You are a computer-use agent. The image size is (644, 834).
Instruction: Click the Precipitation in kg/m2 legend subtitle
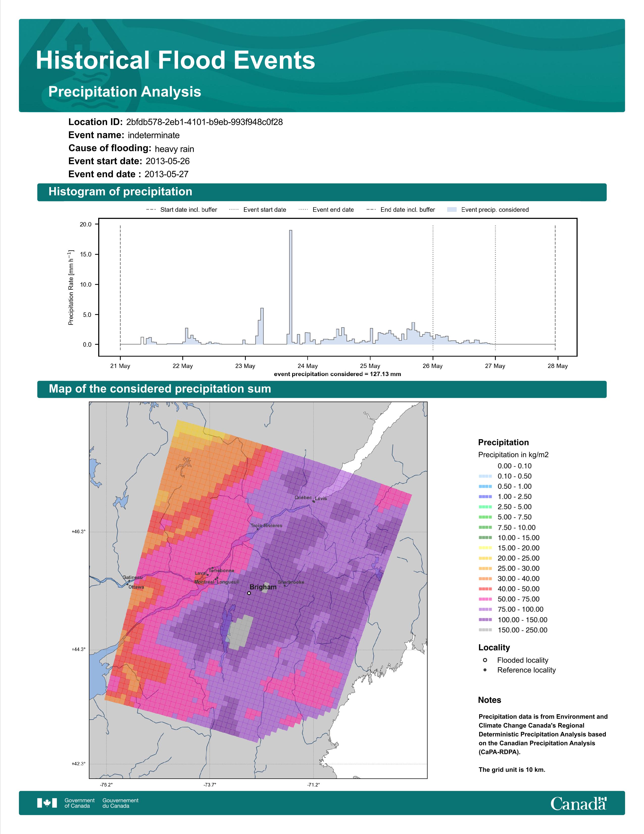point(513,455)
